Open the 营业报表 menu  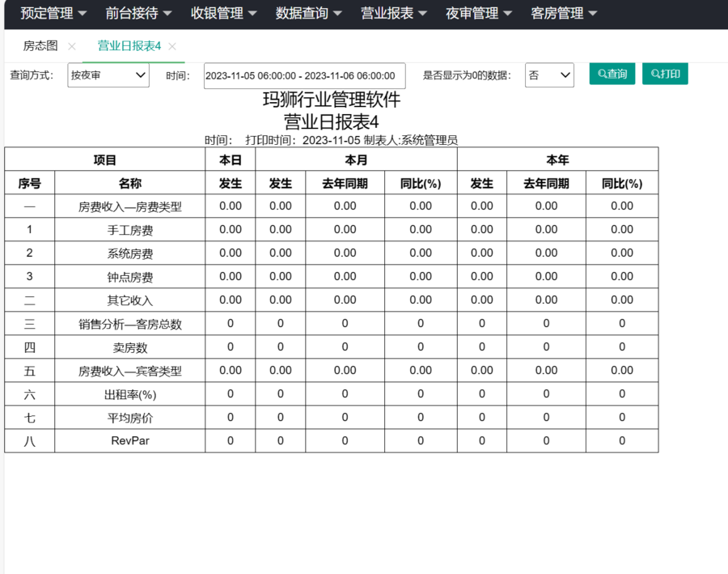(394, 13)
